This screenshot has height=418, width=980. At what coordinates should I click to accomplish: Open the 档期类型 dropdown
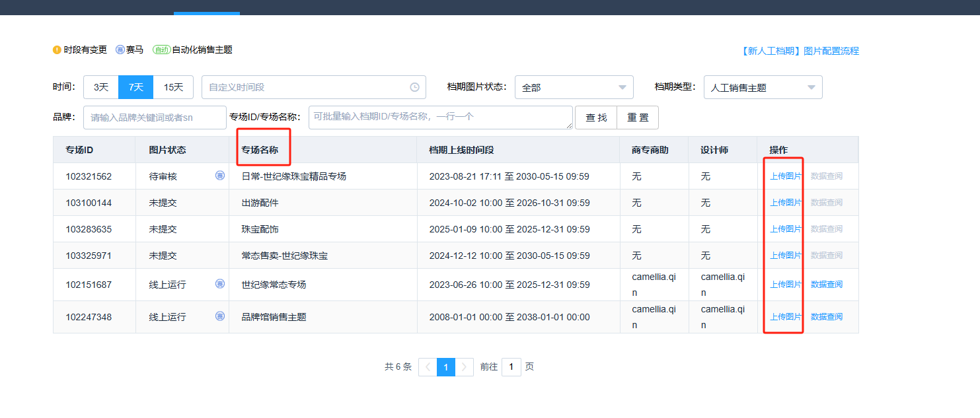click(x=763, y=87)
